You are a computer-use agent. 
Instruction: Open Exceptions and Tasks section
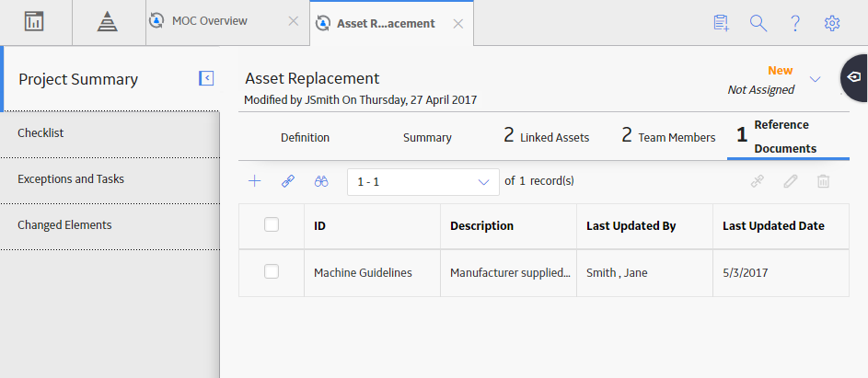click(x=110, y=180)
